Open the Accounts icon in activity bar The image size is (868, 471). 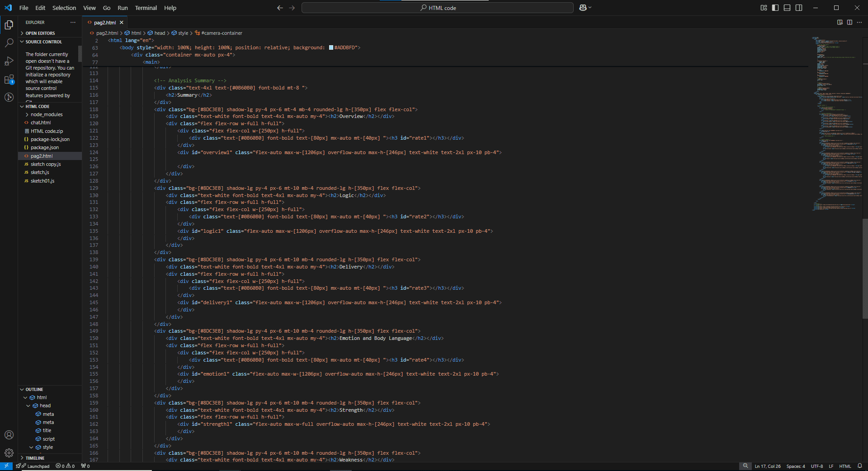click(x=9, y=435)
